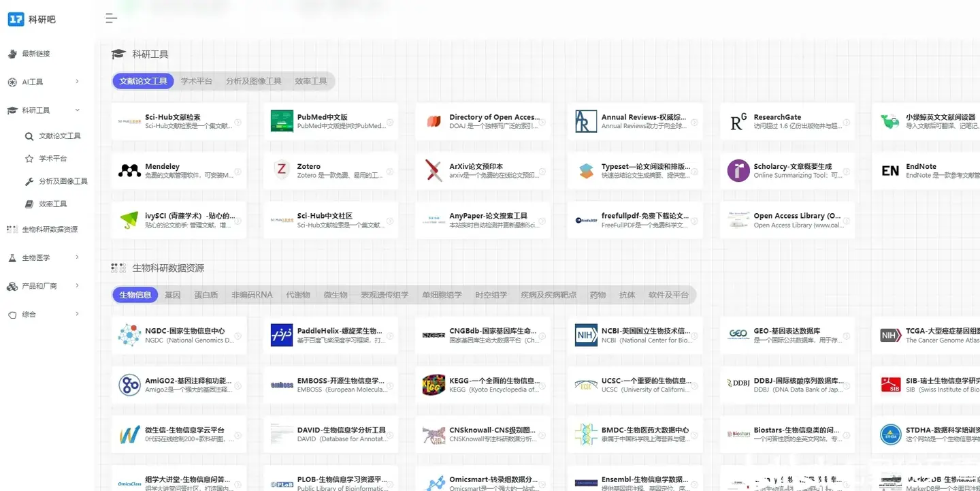Select the 文献论文工具 tab
Screen dimensions: 980x491
tap(143, 81)
